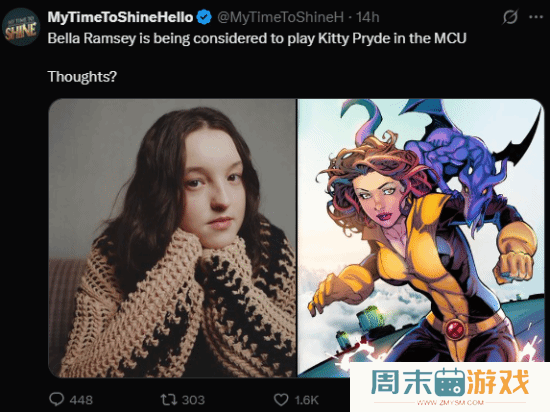Image resolution: width=550 pixels, height=412 pixels.
Task: Click the purple dragon in the comic image
Action: tap(463, 163)
